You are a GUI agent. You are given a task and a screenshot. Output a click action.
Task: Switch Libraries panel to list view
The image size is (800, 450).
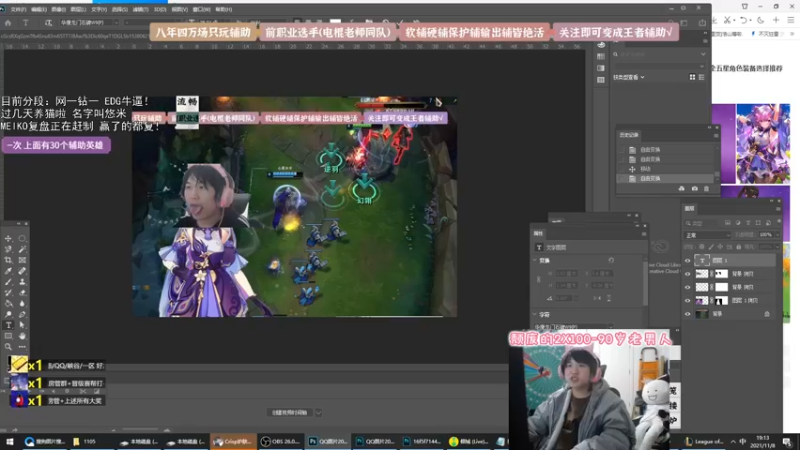pos(702,77)
